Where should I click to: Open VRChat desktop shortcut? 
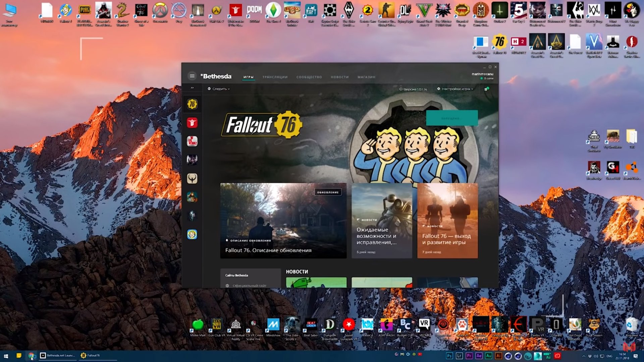424,327
